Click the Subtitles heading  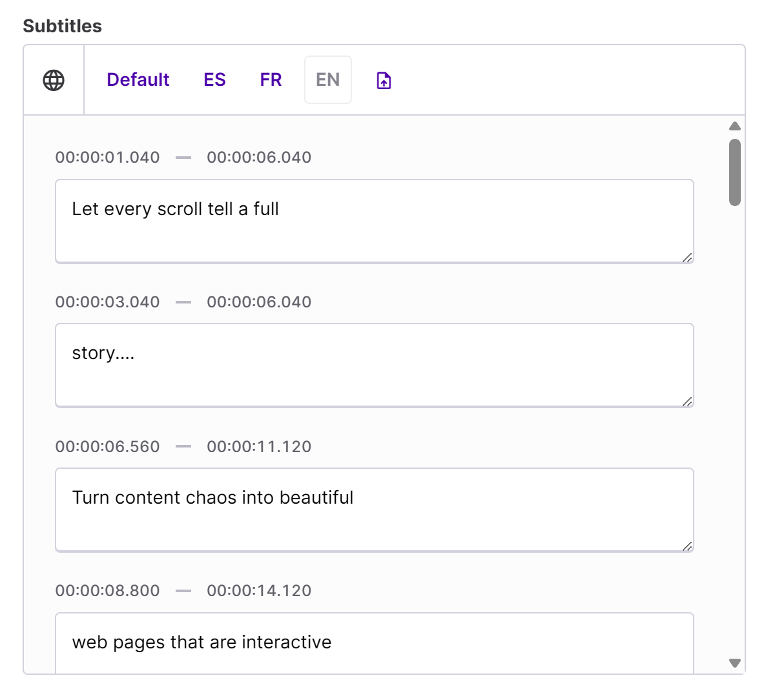63,26
